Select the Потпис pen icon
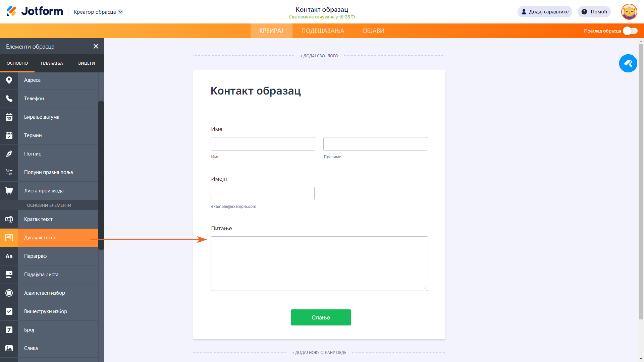 9,154
